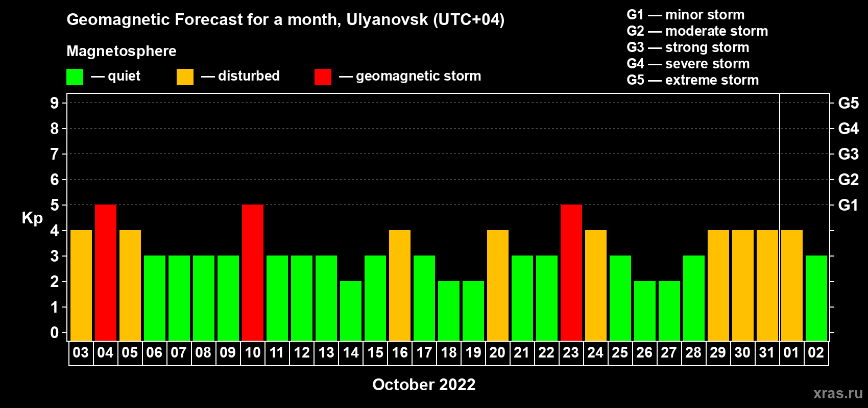Click the green bar for day 19
The height and width of the screenshot is (408, 868).
[473, 311]
